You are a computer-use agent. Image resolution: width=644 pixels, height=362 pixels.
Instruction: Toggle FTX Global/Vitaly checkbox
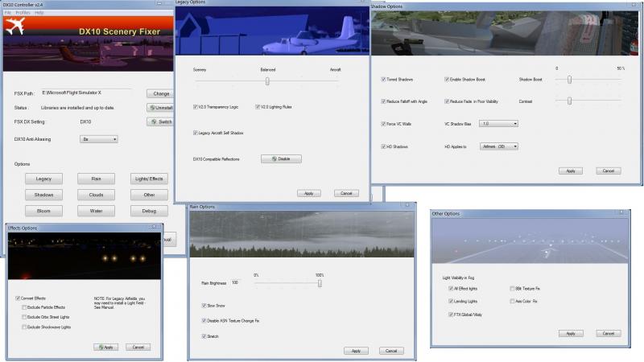451,315
